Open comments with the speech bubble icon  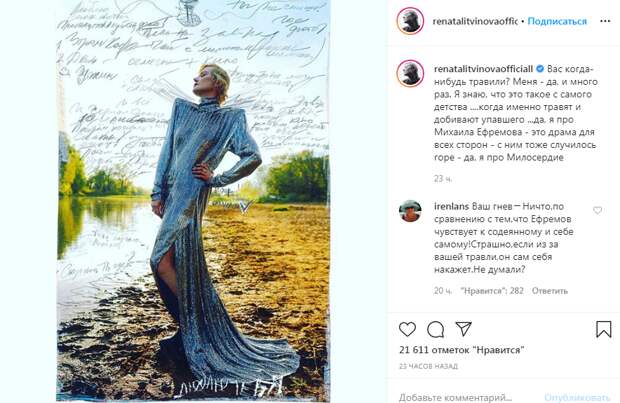click(435, 329)
